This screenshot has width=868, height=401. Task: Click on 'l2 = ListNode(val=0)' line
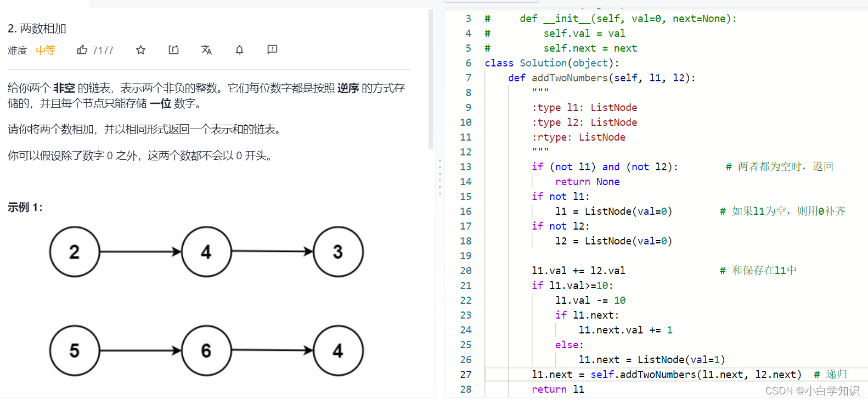613,241
